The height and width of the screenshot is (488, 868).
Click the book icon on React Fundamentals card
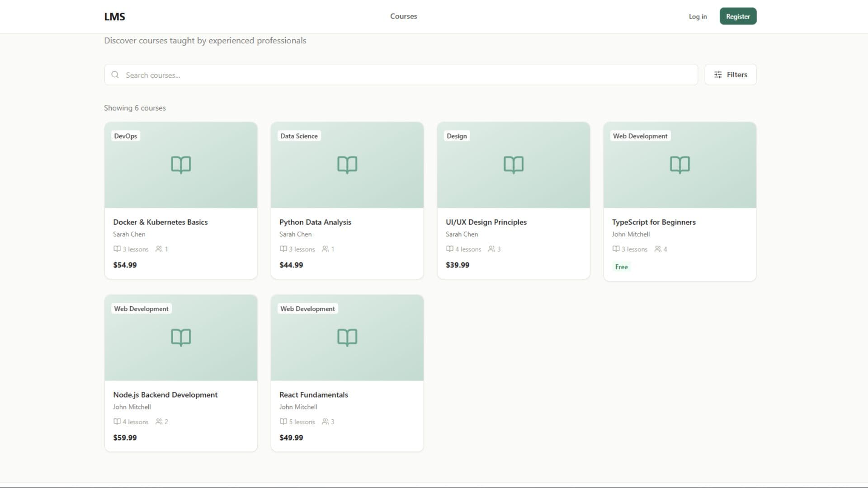(x=347, y=338)
